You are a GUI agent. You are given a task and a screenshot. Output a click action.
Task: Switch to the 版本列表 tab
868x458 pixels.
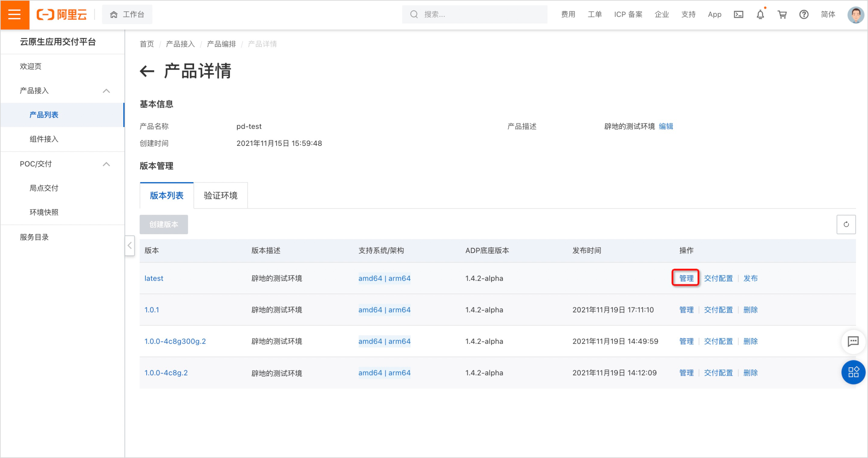tap(167, 196)
